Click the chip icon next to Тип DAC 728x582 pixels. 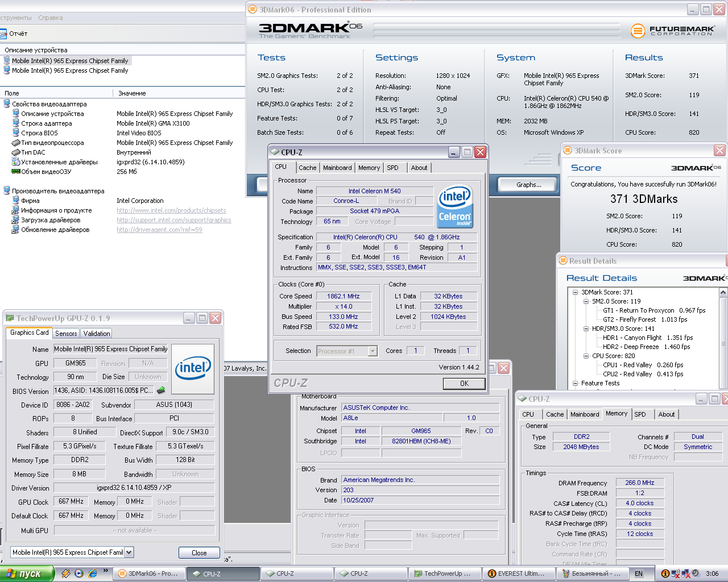tap(16, 152)
